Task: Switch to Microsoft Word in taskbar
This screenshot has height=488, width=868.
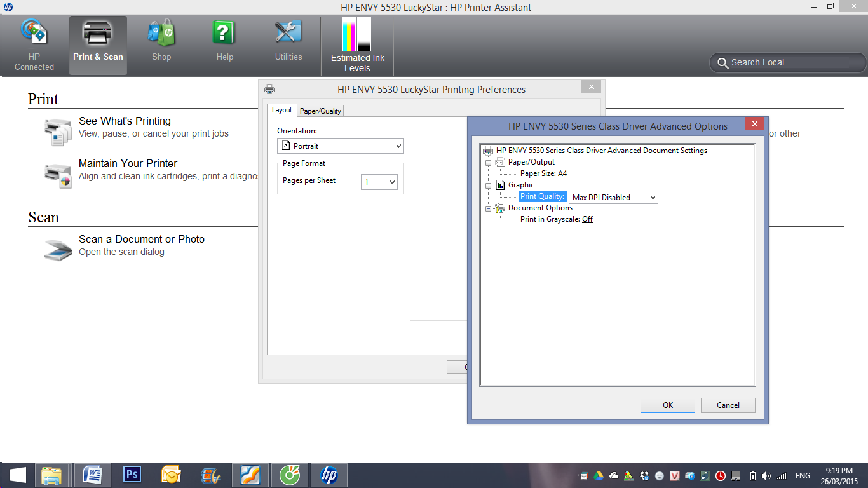Action: coord(93,475)
